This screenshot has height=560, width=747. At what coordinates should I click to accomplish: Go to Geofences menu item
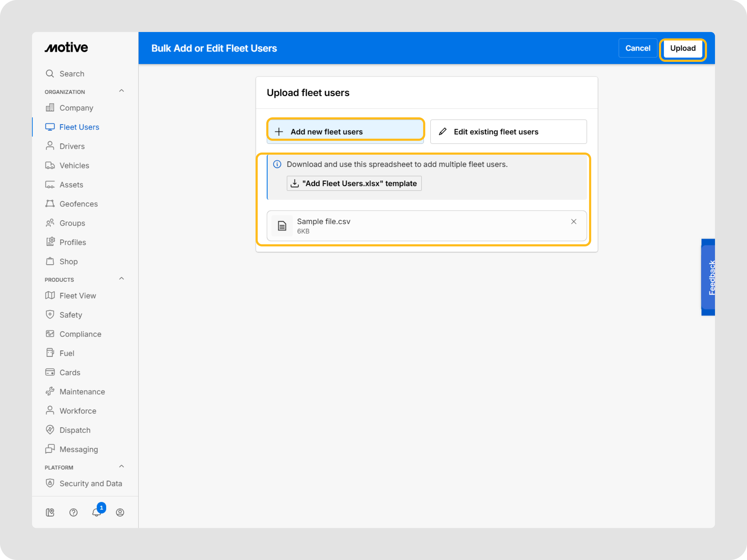[x=78, y=204]
